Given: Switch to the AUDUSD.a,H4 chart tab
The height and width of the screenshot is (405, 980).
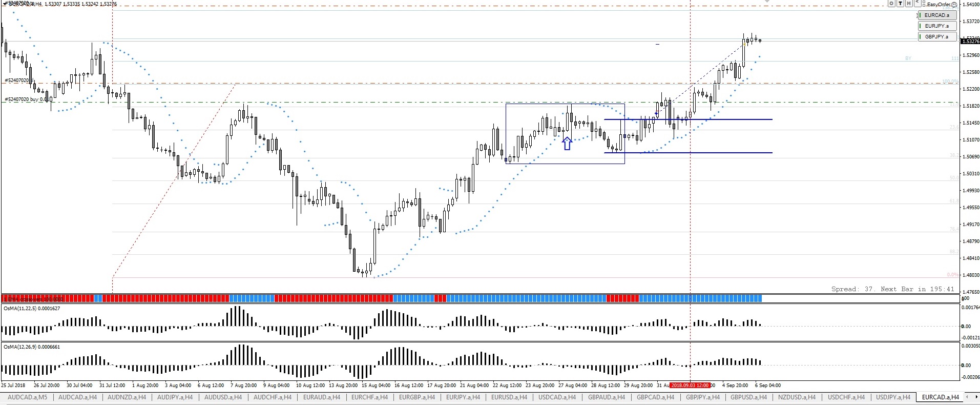Looking at the screenshot, I should pos(223,397).
